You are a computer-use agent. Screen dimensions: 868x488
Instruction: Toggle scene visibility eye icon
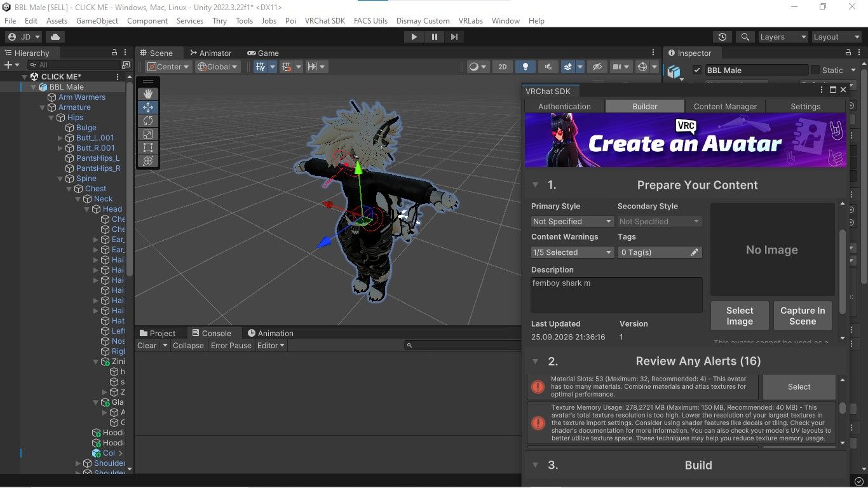coord(596,67)
